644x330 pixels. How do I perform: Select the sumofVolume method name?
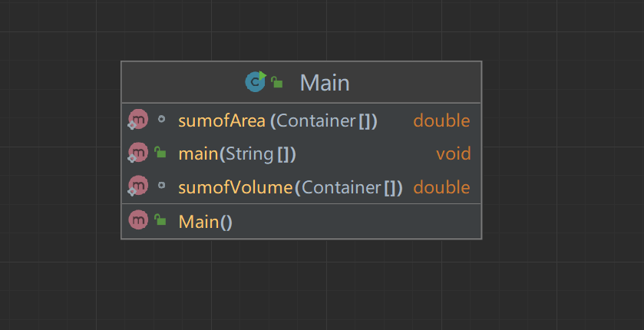[x=236, y=187]
